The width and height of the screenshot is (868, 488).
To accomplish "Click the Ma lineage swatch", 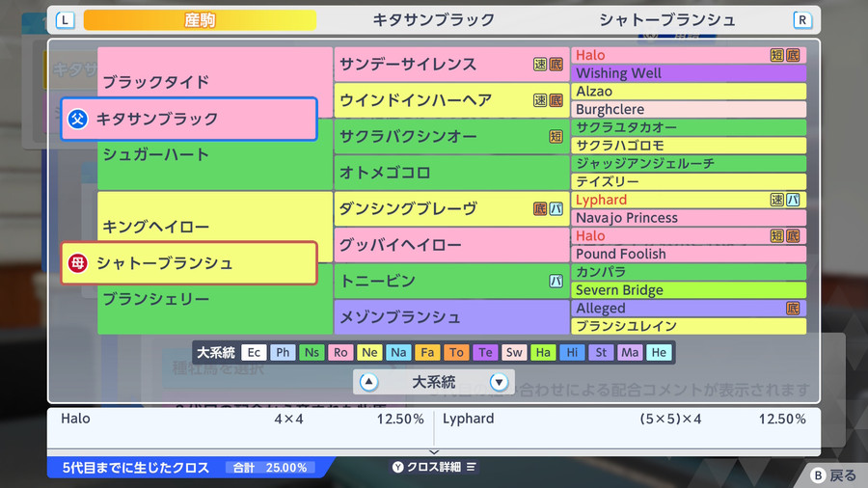I will (x=630, y=352).
